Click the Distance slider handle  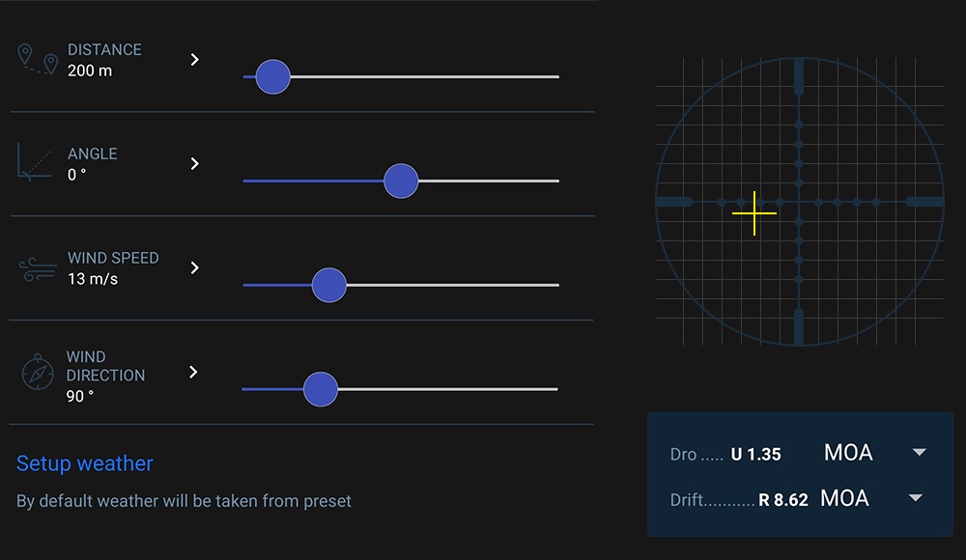[273, 76]
